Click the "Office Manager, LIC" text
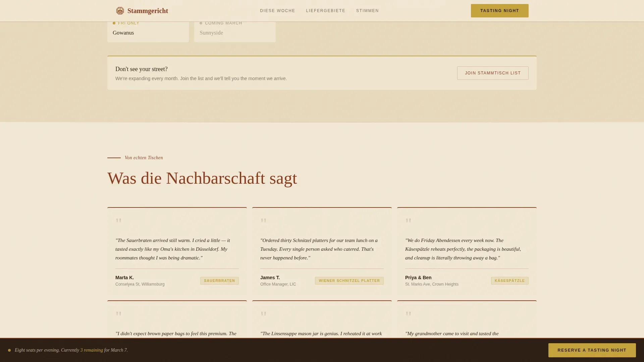This screenshot has height=362, width=644. click(x=278, y=284)
